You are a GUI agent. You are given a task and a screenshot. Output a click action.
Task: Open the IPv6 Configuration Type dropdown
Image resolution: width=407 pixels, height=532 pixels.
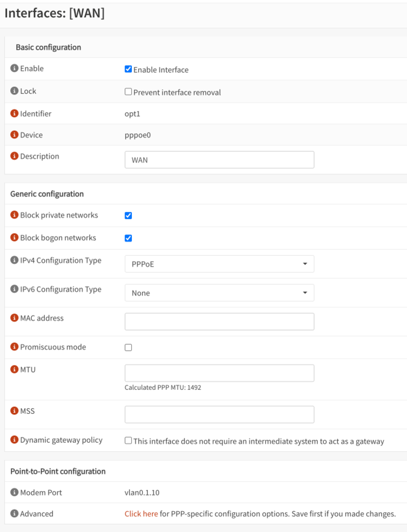219,293
